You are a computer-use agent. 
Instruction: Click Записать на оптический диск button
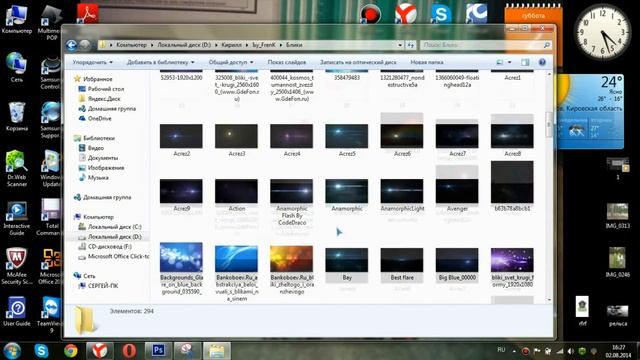(358, 62)
